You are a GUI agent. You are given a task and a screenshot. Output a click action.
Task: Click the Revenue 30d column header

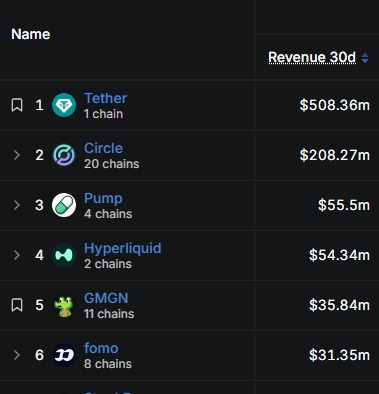312,57
